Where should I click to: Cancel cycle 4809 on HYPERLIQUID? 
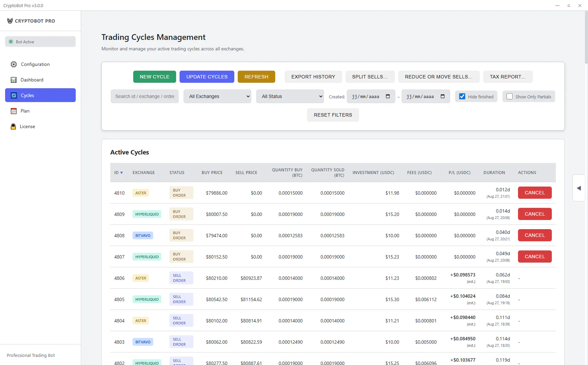(x=535, y=214)
